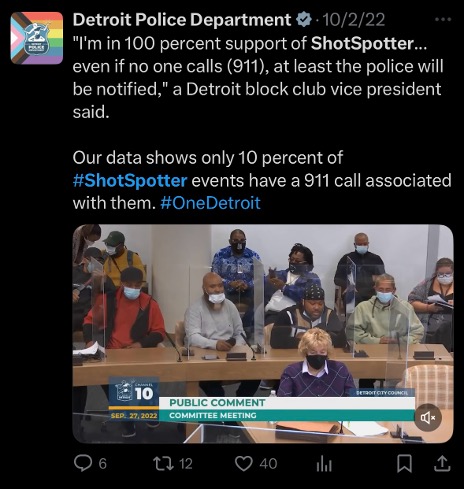Share the tweet via upload arrow icon
Screen dimensions: 464x489
click(x=442, y=464)
